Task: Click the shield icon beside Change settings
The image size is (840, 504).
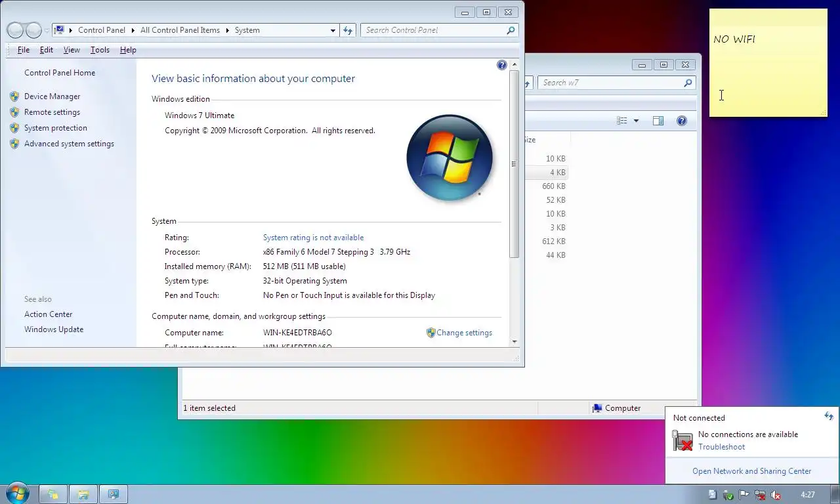Action: pos(430,333)
